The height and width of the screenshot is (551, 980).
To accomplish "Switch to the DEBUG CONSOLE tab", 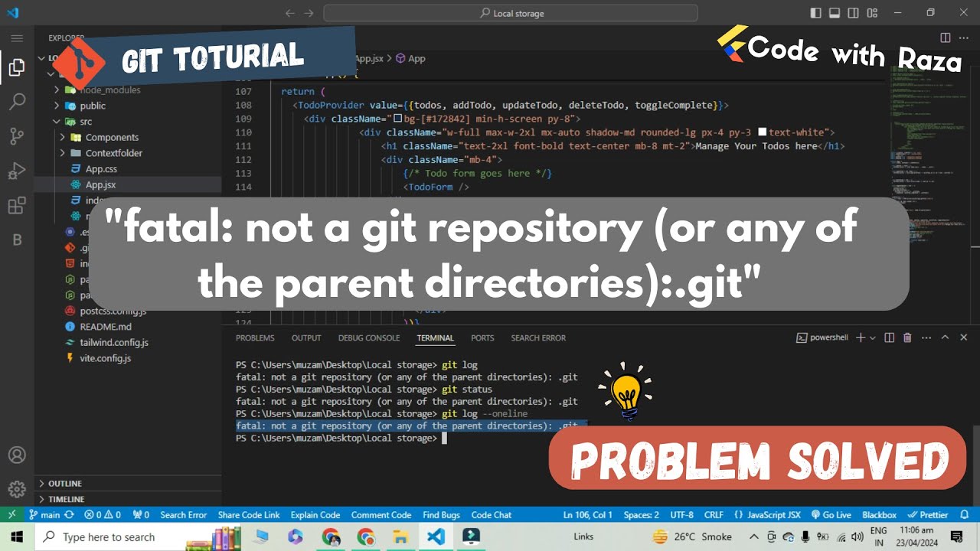I will (x=369, y=337).
